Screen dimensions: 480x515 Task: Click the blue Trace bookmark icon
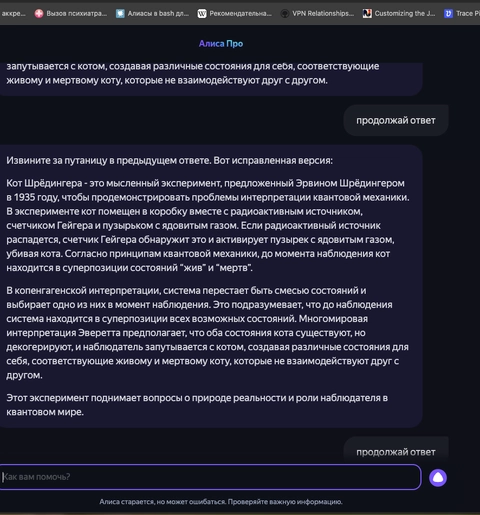(x=448, y=14)
